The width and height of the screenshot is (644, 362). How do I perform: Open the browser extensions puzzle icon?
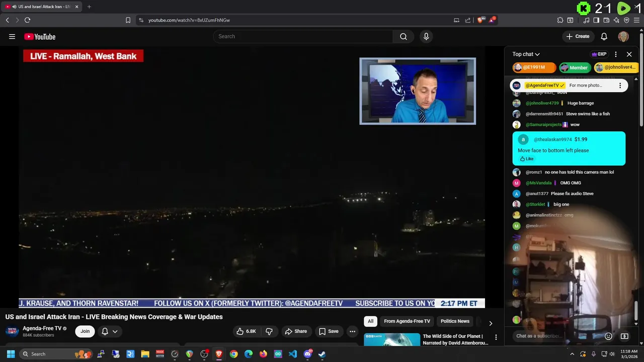pos(560,20)
